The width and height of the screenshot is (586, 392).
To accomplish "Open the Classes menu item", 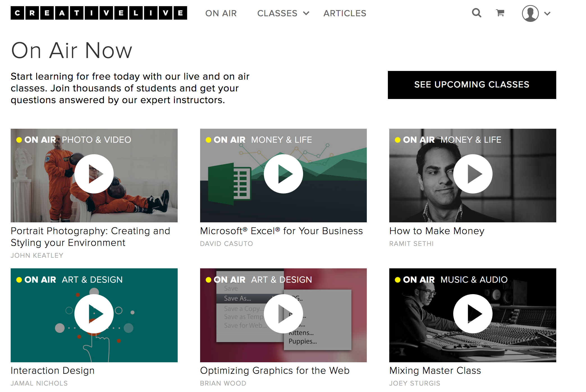I will coord(277,13).
